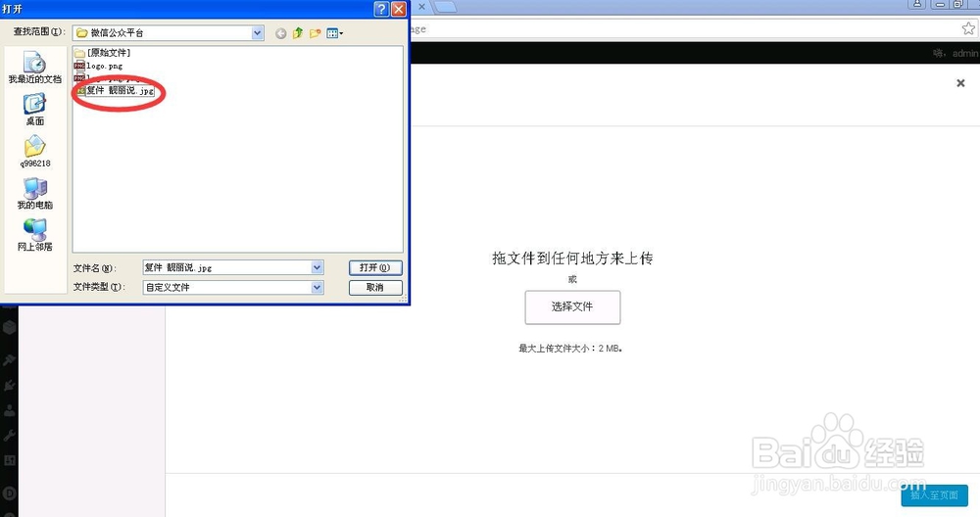Open the Appearance brush icon in sidebar
The image size is (980, 517).
[10, 360]
